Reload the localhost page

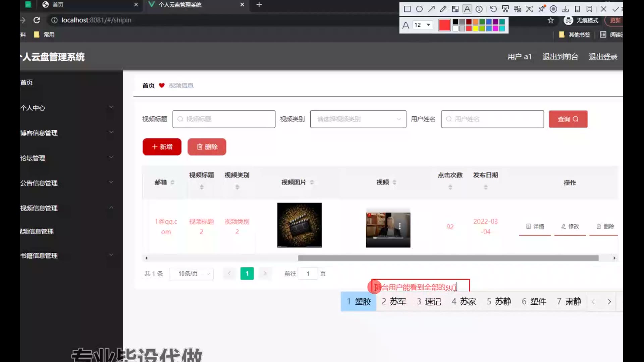coord(37,20)
